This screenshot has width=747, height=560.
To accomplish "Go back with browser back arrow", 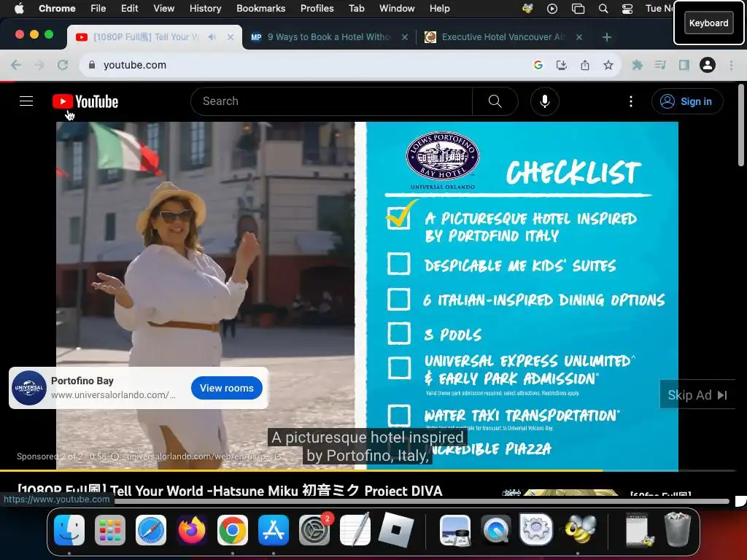I will (x=16, y=65).
